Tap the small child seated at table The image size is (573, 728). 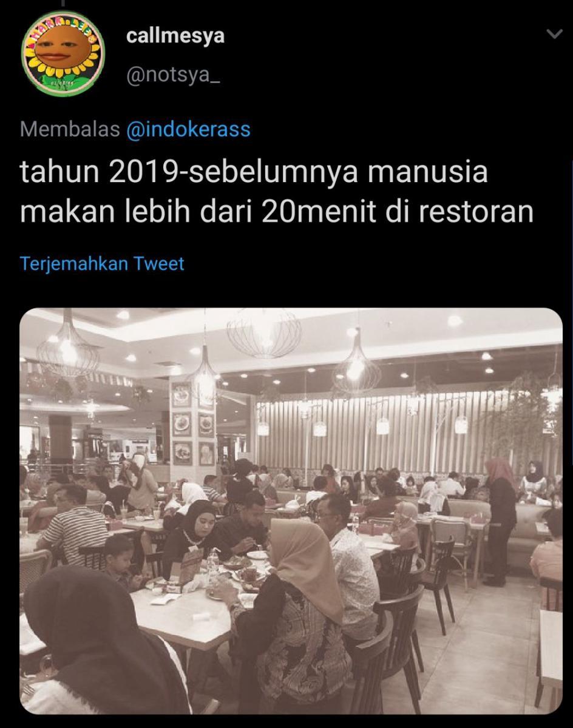tap(124, 562)
